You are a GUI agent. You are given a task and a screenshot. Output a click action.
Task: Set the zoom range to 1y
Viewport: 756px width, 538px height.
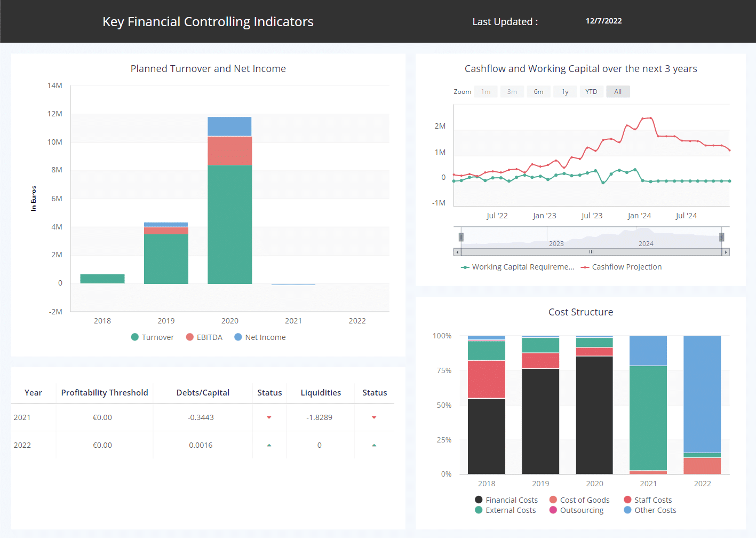coord(565,92)
